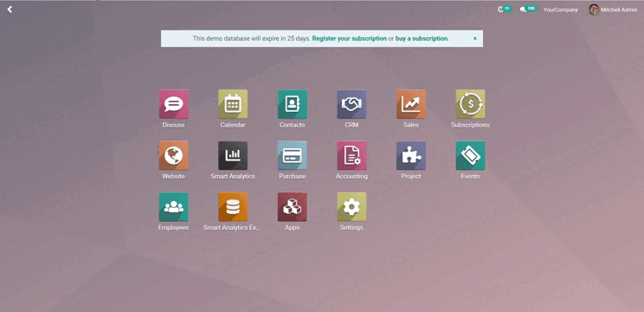Launch the Purchase app
This screenshot has height=312, width=644.
(292, 155)
